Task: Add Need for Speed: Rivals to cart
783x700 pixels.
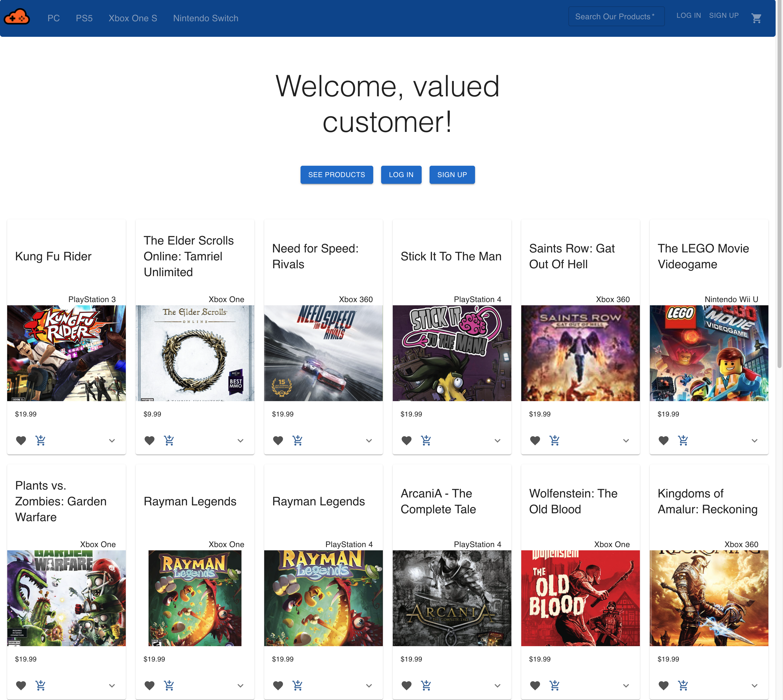Action: tap(297, 440)
